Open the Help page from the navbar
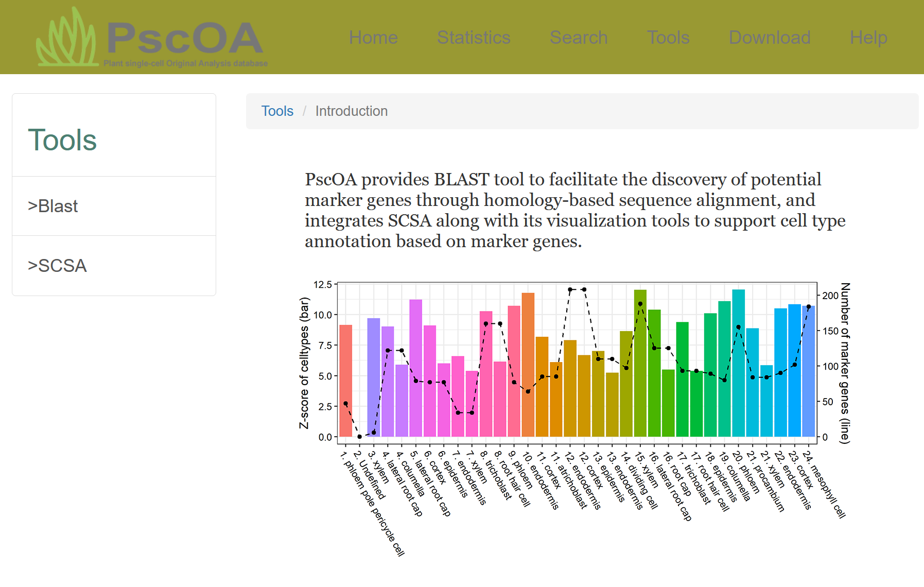Screen dimensions: 924x587 click(x=868, y=38)
